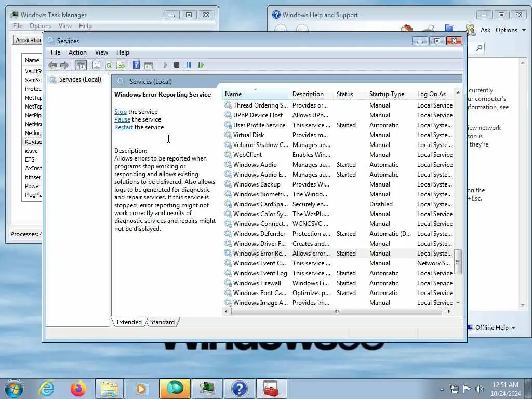Open the View menu in Services

[x=101, y=52]
